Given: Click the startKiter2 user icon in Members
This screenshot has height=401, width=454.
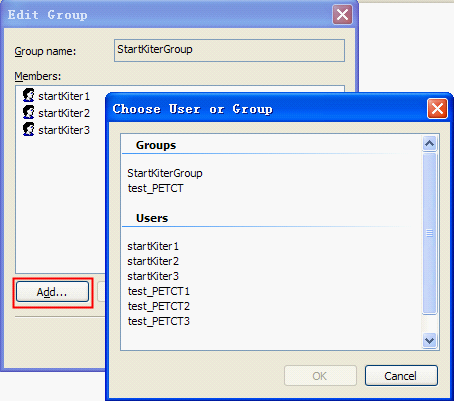Looking at the screenshot, I should coord(29,112).
